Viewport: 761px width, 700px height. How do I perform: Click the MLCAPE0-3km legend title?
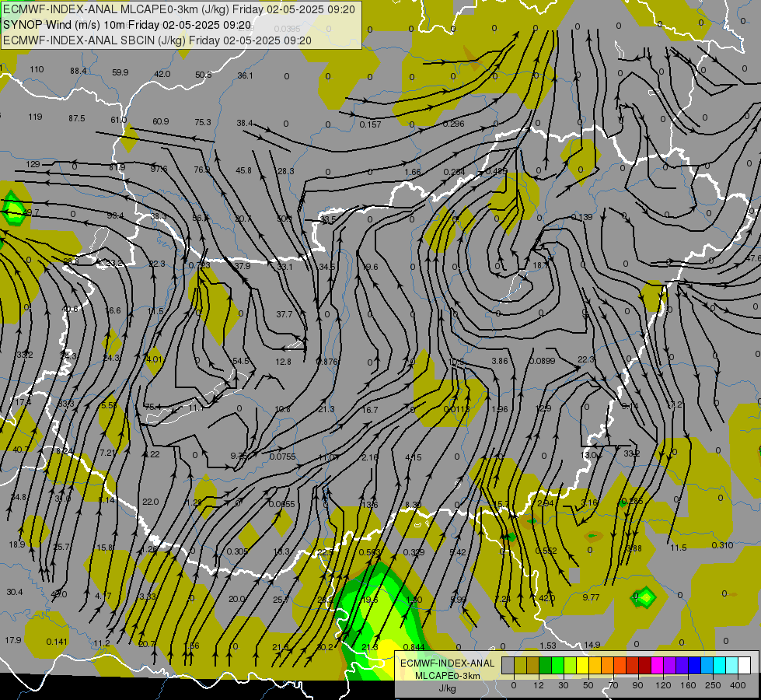click(x=447, y=676)
